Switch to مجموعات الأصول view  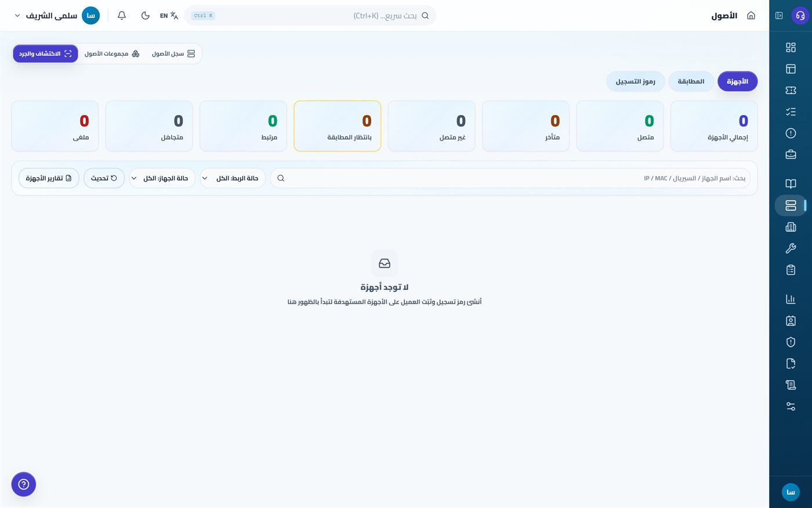tap(112, 54)
